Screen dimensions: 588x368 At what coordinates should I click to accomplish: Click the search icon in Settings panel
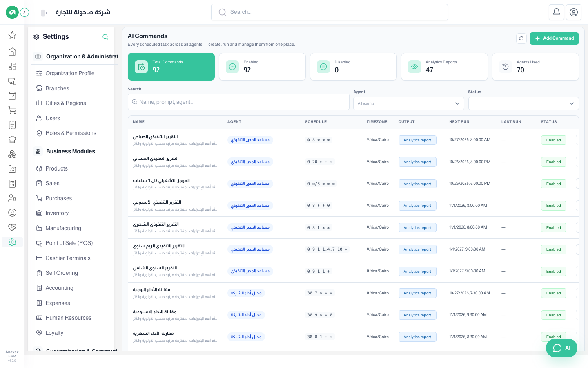tap(105, 37)
